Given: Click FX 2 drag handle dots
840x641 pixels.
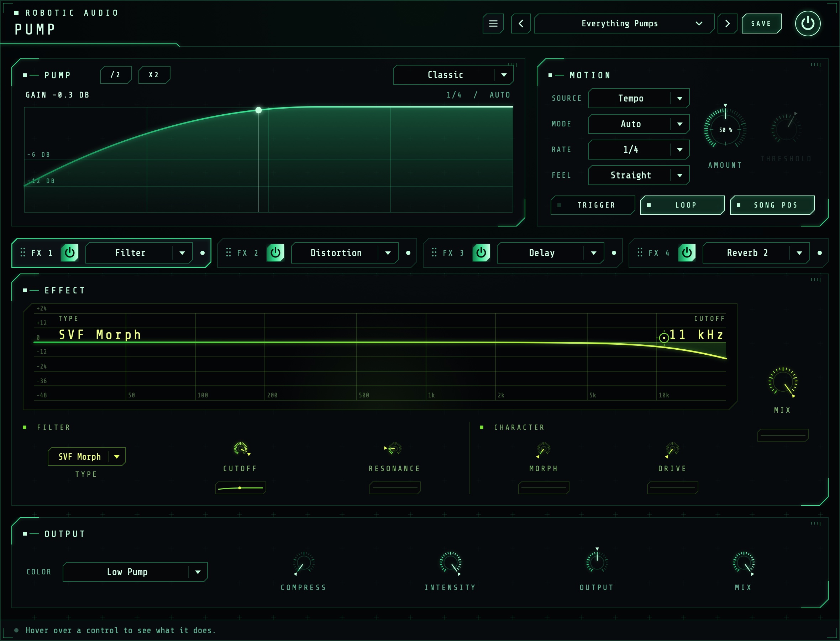Looking at the screenshot, I should (229, 252).
